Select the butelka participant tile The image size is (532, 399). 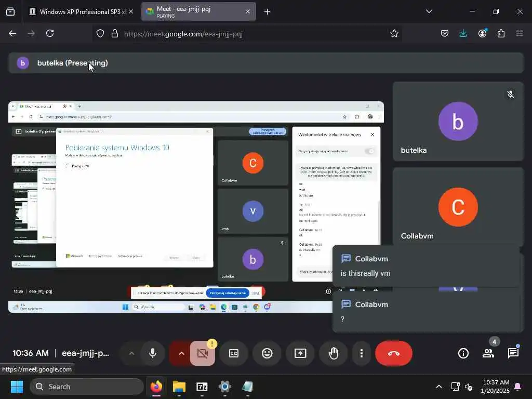click(458, 121)
